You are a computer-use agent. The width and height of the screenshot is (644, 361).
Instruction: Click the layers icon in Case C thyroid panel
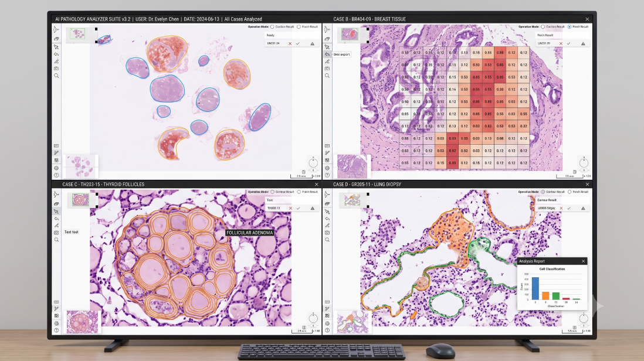click(56, 203)
